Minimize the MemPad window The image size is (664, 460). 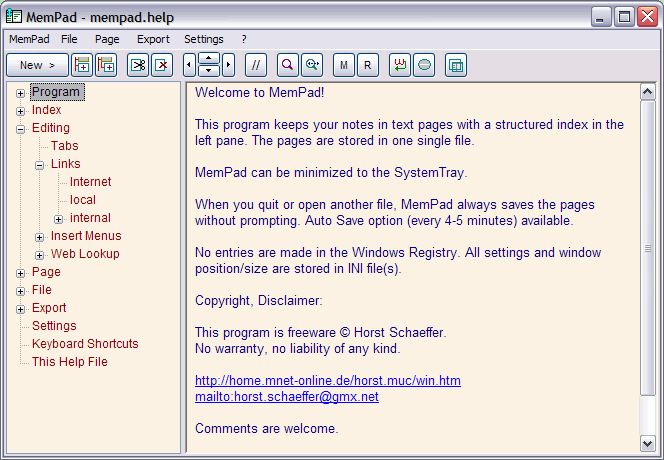tap(600, 17)
